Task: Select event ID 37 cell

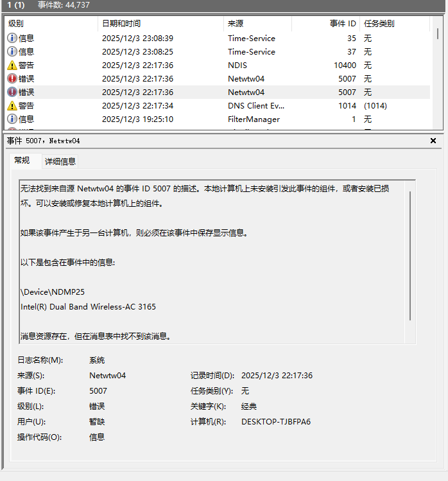Action: [352, 52]
